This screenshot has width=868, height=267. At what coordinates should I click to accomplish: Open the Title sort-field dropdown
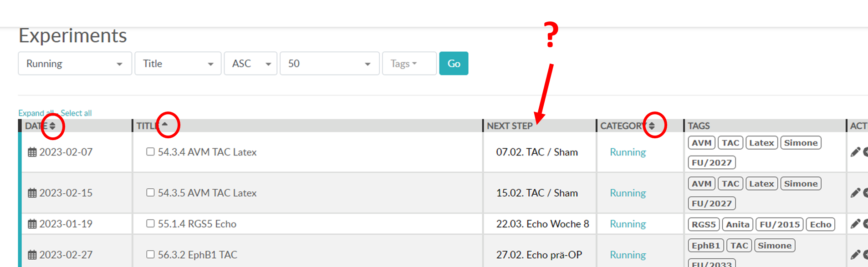(178, 63)
